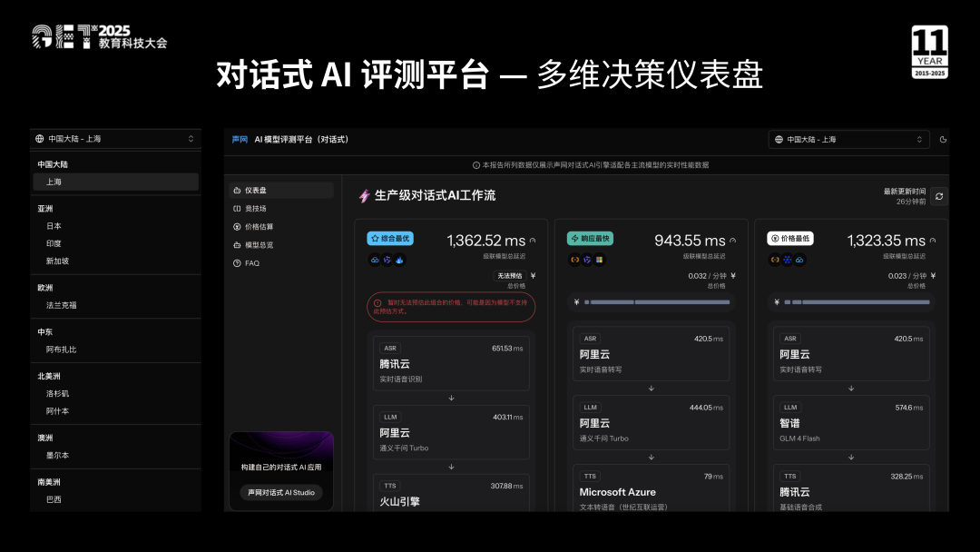Screen dimensions: 980x552
Task: Open the 腾讯云 ASR card at 651.53 ms
Action: pos(451,364)
